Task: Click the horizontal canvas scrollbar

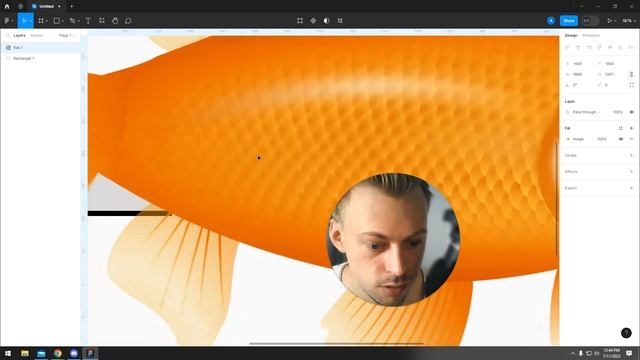Action: pyautogui.click(x=336, y=344)
